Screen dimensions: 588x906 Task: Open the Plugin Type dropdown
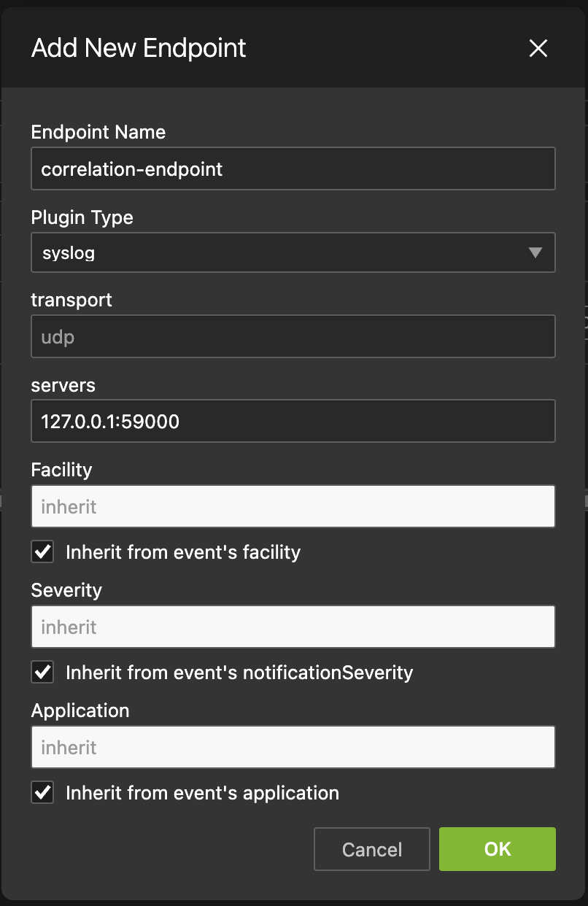tap(293, 253)
